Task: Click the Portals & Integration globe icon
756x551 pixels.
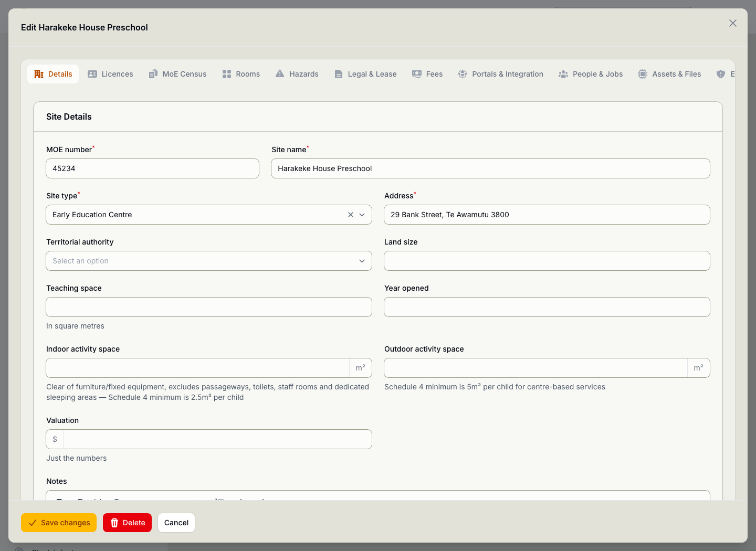Action: click(x=463, y=74)
